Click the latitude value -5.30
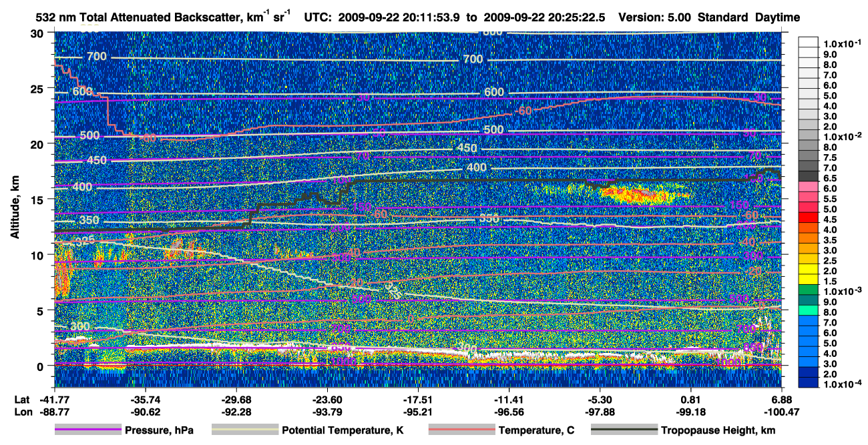Viewport: 868px width, 445px height. [600, 398]
